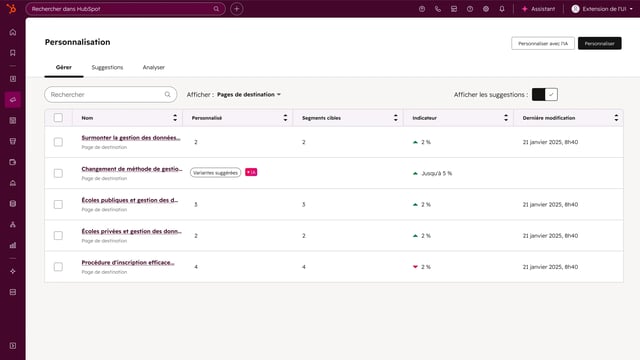Open the help question mark icon
The width and height of the screenshot is (640, 360).
point(470,9)
